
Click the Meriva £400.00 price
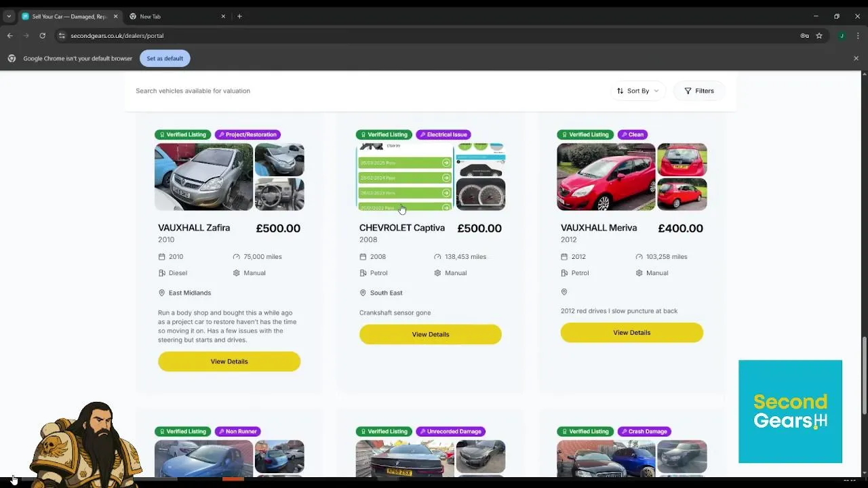click(680, 228)
